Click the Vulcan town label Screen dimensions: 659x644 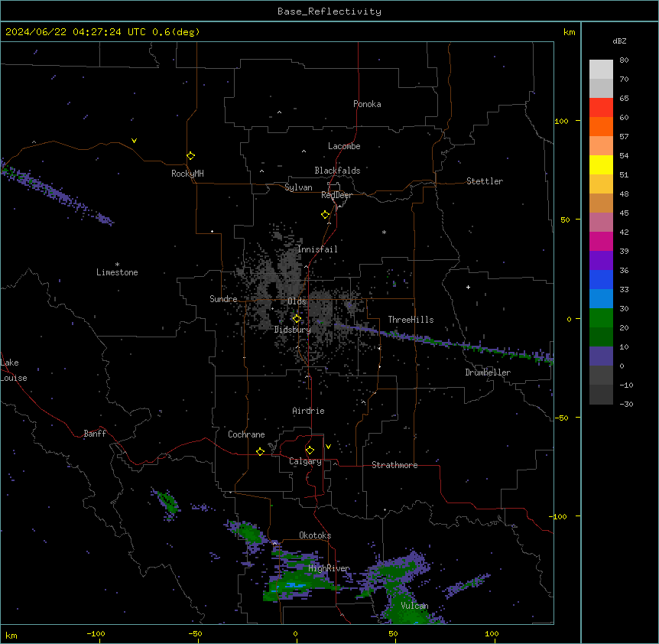tap(414, 606)
